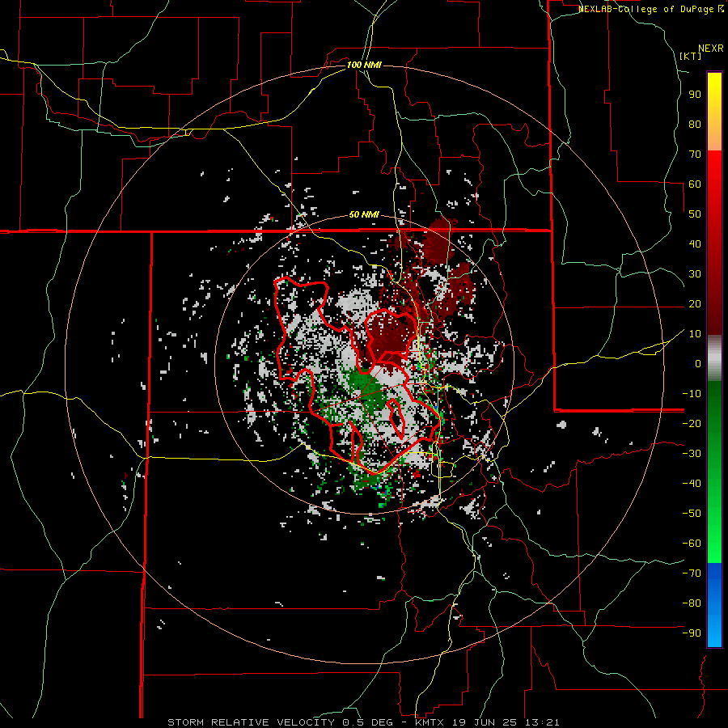Click the "NEXLAB-College of DuPage" header text
728x728 pixels.
tap(647, 9)
